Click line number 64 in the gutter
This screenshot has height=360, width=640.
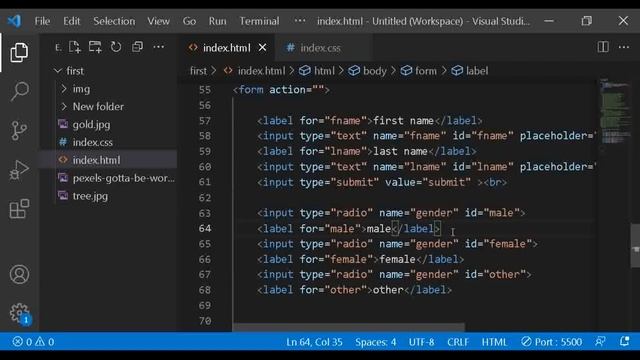coord(204,229)
